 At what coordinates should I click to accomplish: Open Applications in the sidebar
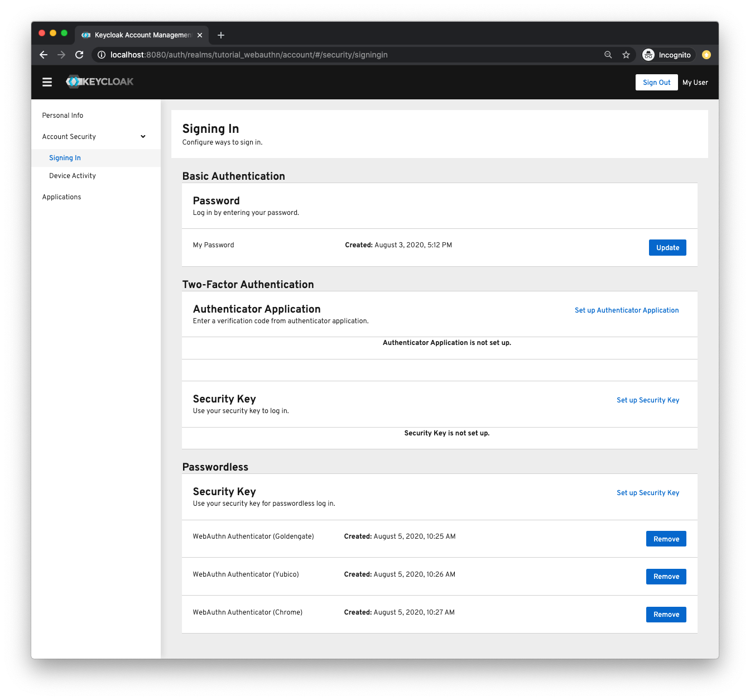coord(61,197)
